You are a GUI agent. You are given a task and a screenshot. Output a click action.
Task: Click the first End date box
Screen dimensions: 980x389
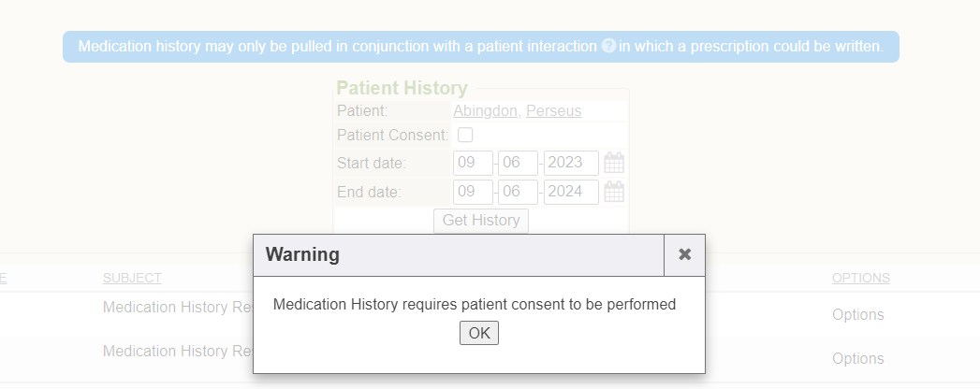(473, 192)
